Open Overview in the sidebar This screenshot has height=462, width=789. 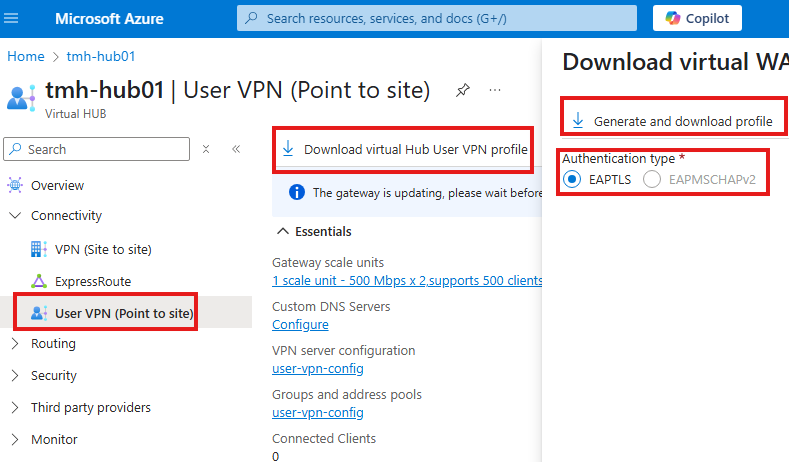click(57, 186)
